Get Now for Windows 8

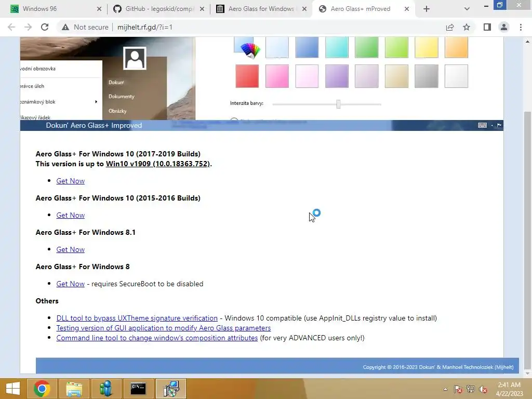point(70,284)
